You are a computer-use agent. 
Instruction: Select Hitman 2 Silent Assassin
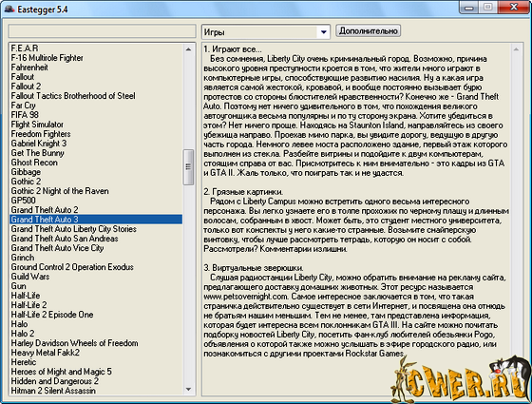coord(96,391)
